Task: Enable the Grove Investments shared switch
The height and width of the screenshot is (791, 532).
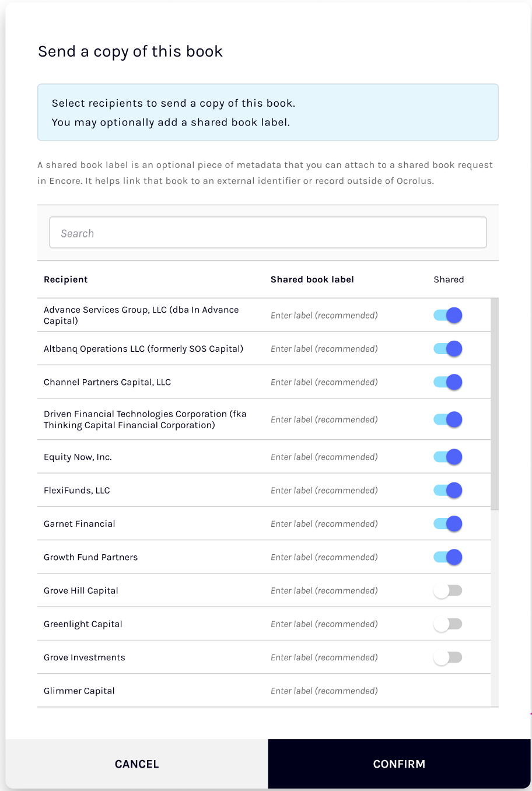Action: (x=448, y=657)
